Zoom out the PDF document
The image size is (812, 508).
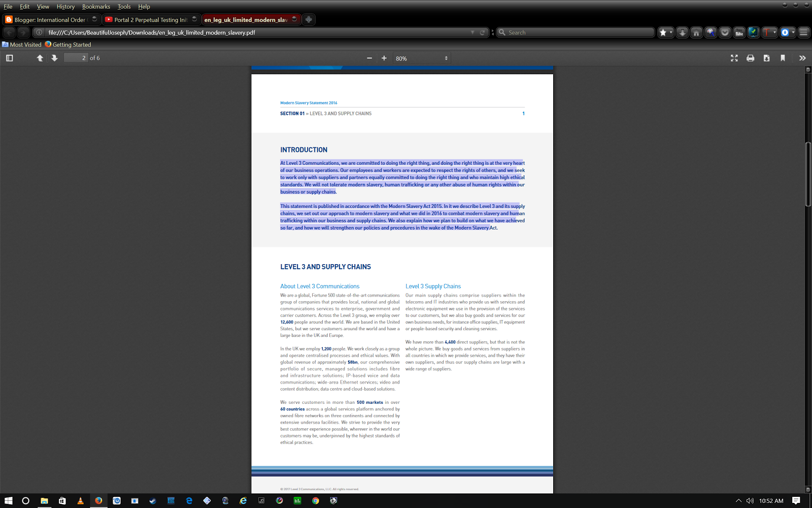click(x=369, y=58)
